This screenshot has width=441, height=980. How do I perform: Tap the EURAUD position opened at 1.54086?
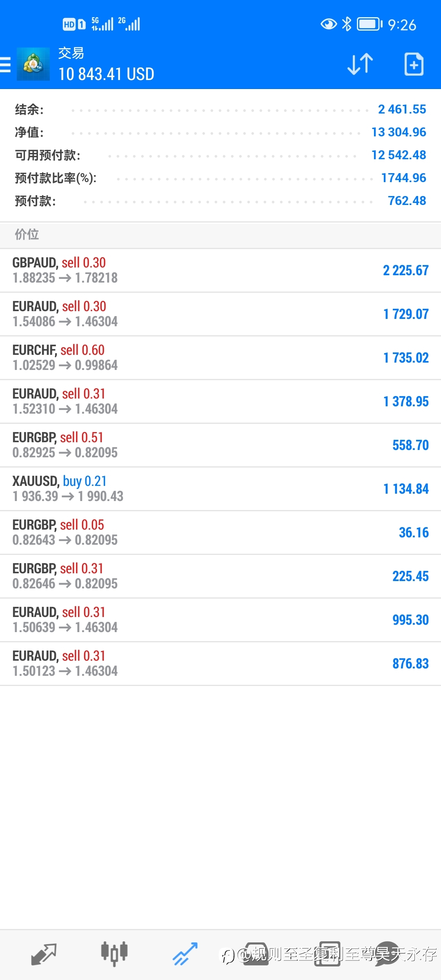tap(220, 314)
